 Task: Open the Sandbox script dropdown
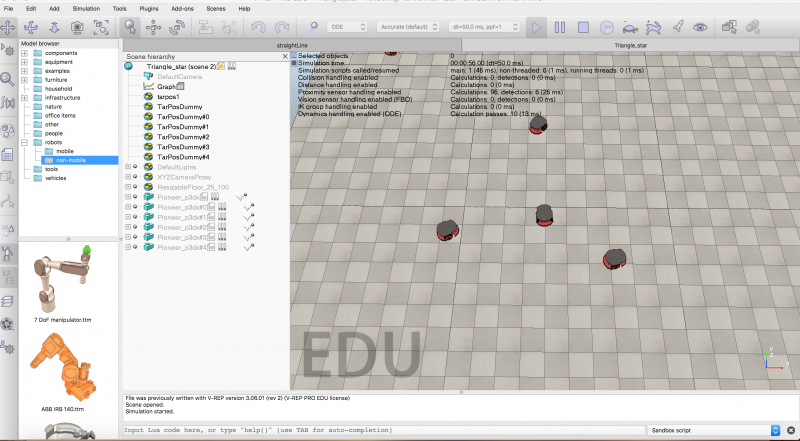coord(714,430)
